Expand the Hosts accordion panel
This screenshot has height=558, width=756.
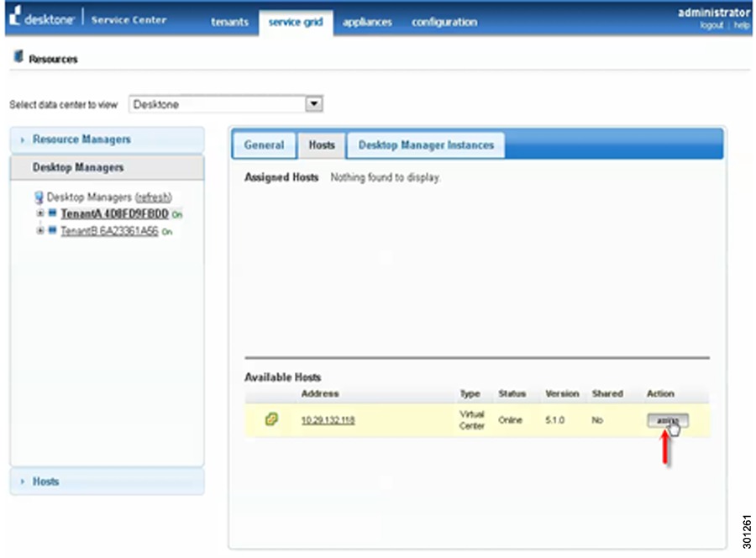pos(107,482)
